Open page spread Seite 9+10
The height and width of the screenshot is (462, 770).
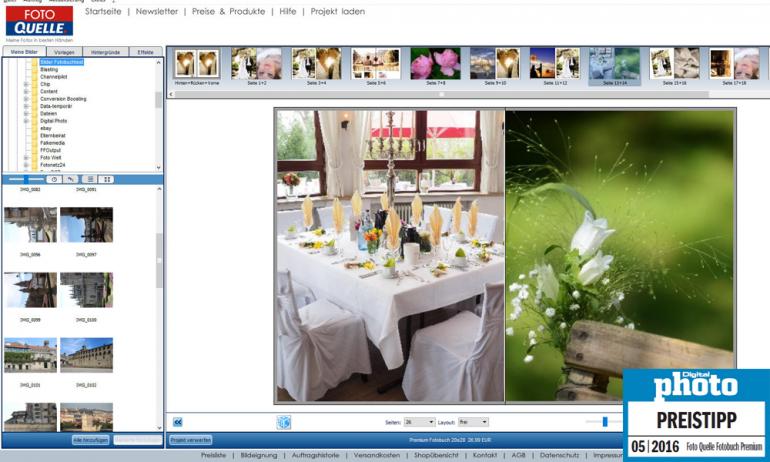pyautogui.click(x=495, y=67)
